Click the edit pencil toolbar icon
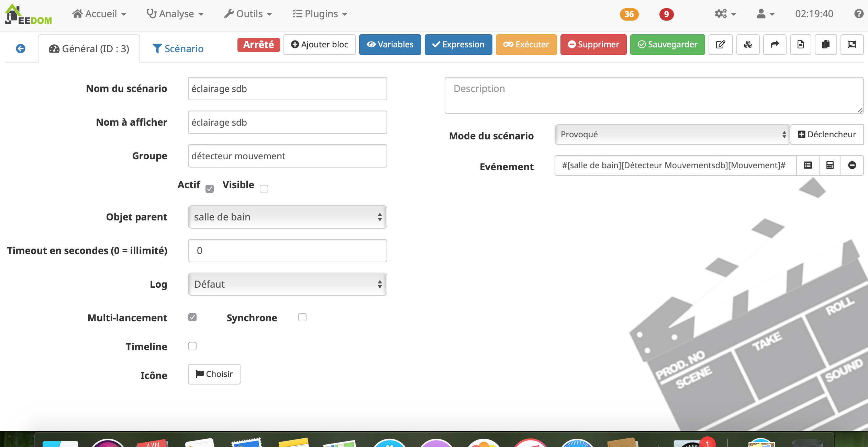 [721, 44]
